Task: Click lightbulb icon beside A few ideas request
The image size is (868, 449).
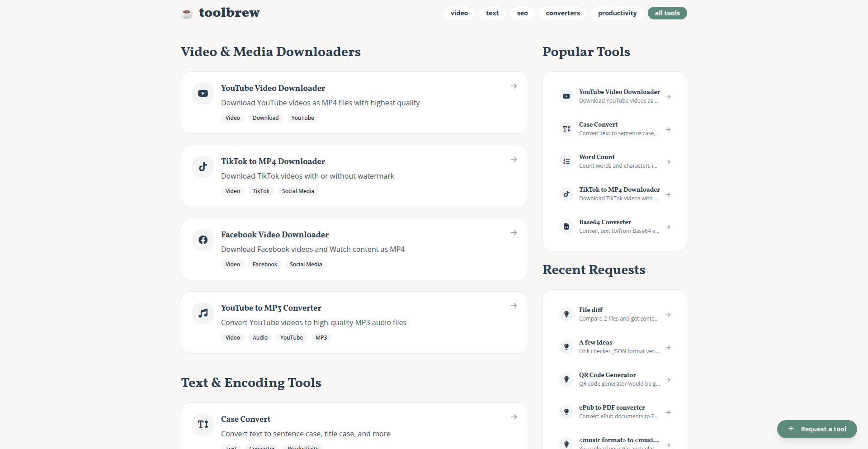Action: [566, 347]
